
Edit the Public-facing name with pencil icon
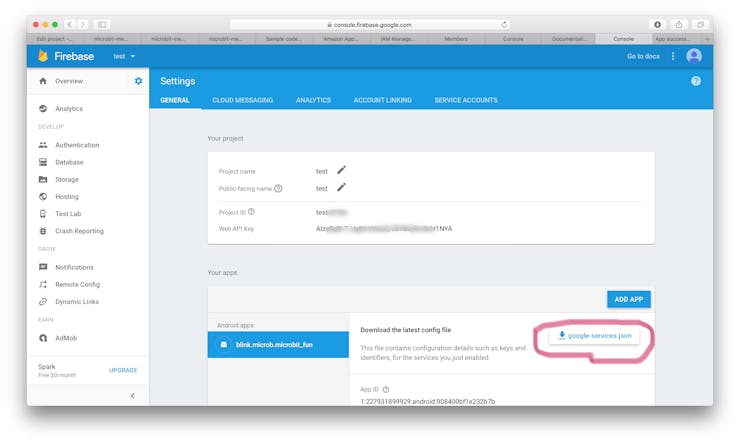341,188
